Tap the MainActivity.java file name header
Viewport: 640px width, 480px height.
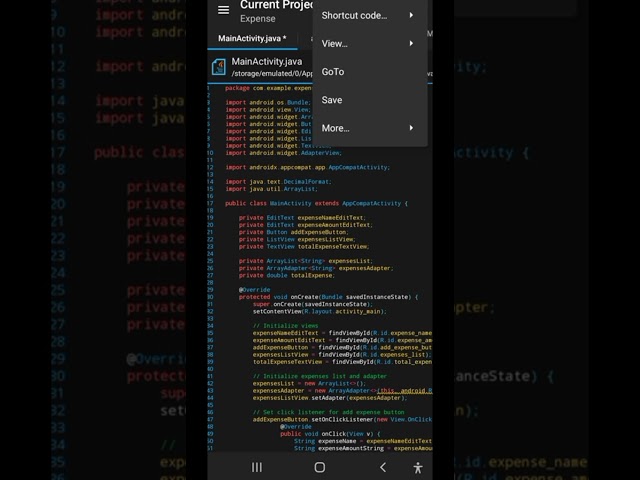266,61
